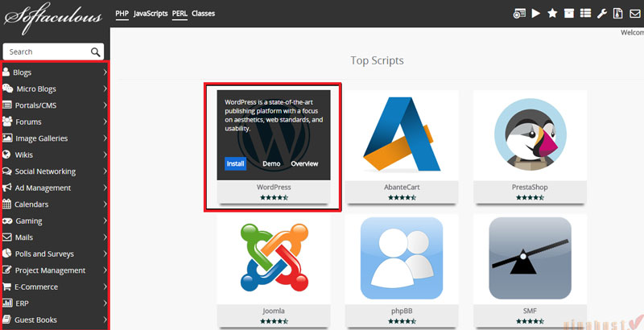Screen dimensions: 644x330
Task: Switch to the JavaScripts tab
Action: (x=151, y=14)
